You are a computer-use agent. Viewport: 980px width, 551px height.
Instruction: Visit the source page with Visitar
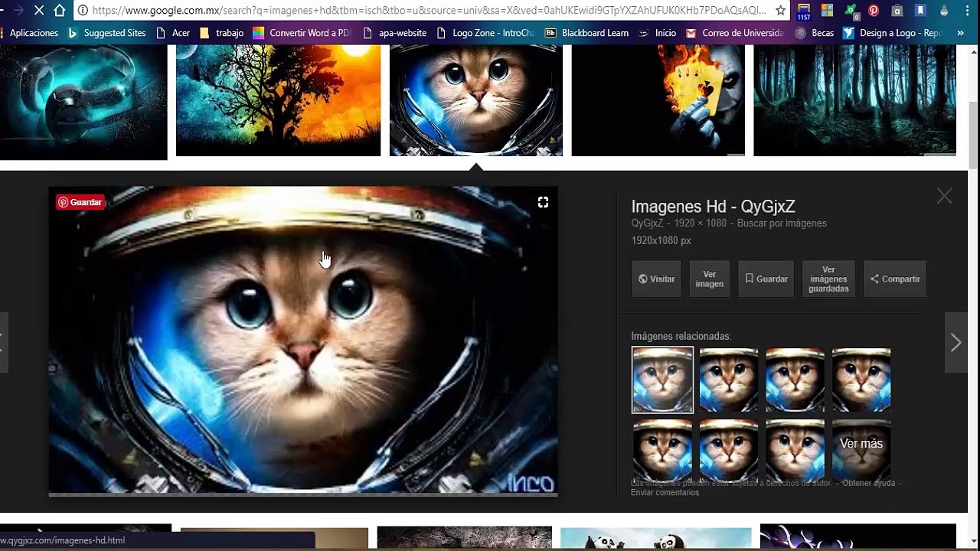click(x=657, y=279)
